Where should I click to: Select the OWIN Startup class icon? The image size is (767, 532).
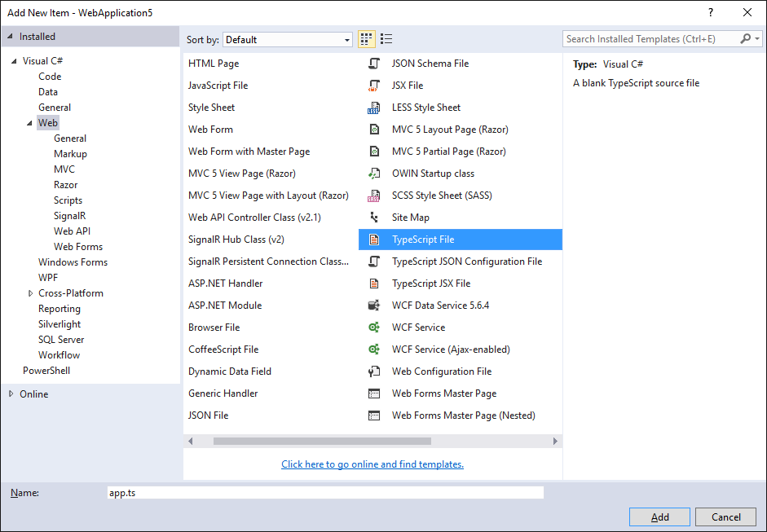(374, 174)
